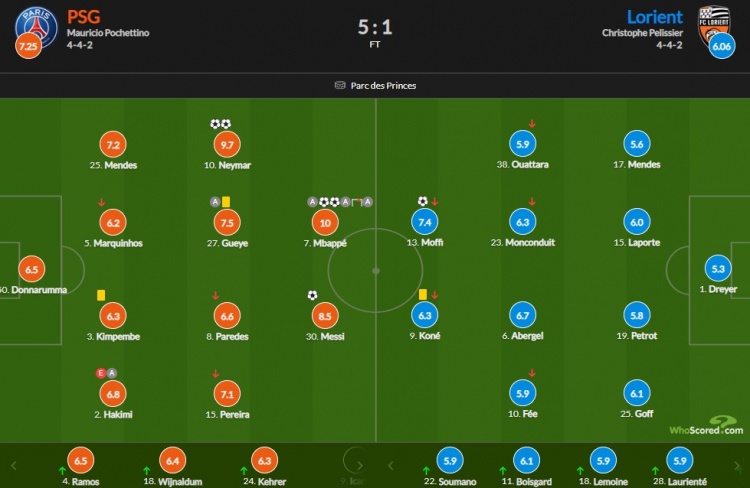Show next PSG substitutes with right chevron
The height and width of the screenshot is (488, 750).
point(360,466)
